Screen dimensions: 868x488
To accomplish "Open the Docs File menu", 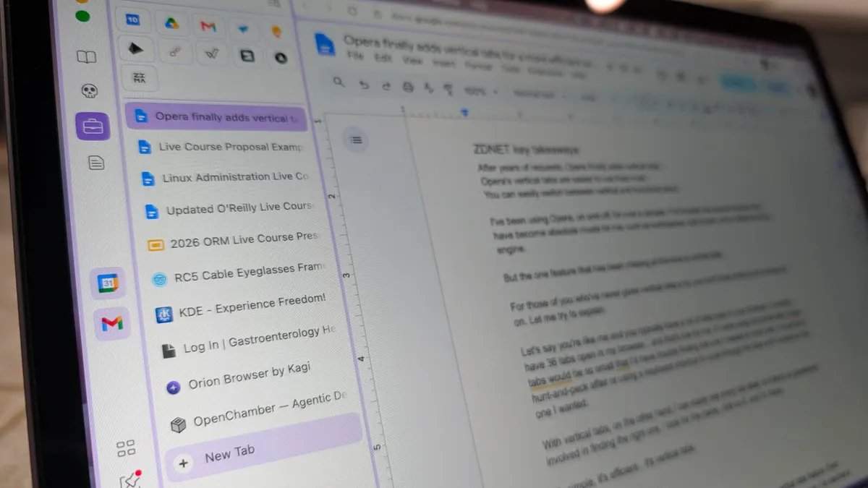I will click(x=354, y=55).
